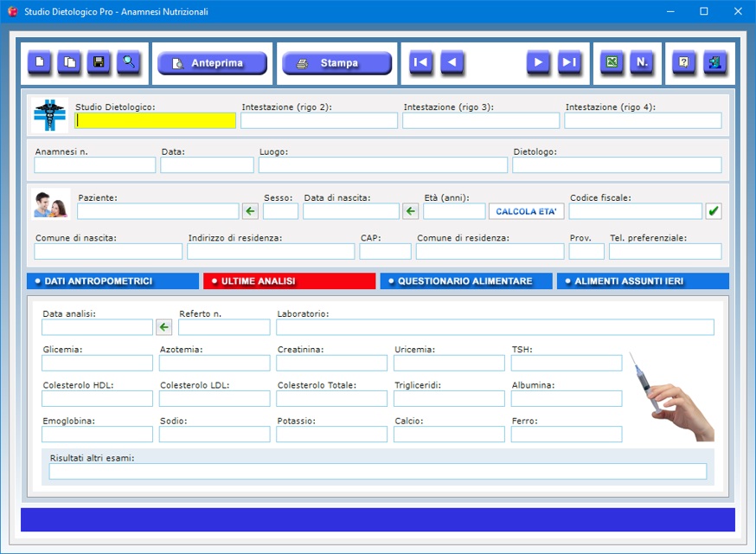Image resolution: width=756 pixels, height=554 pixels.
Task: Click the Anamnesi n. field
Action: (x=95, y=165)
